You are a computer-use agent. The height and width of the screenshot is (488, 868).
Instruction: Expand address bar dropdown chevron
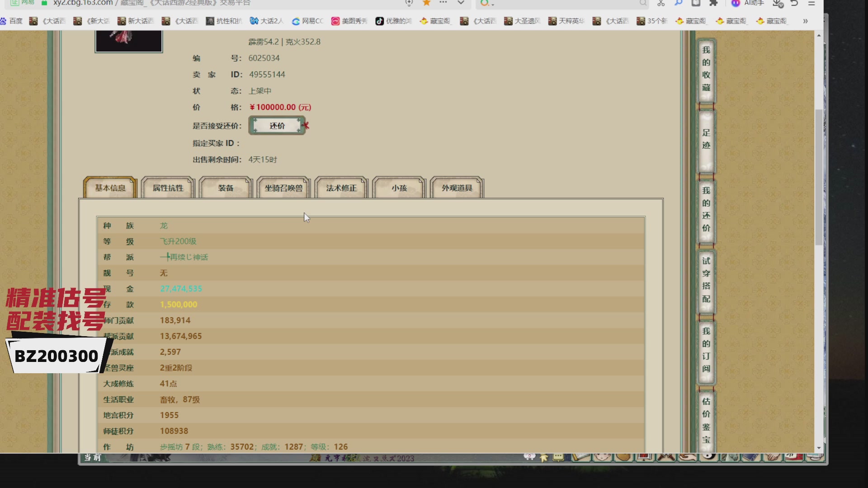(461, 3)
